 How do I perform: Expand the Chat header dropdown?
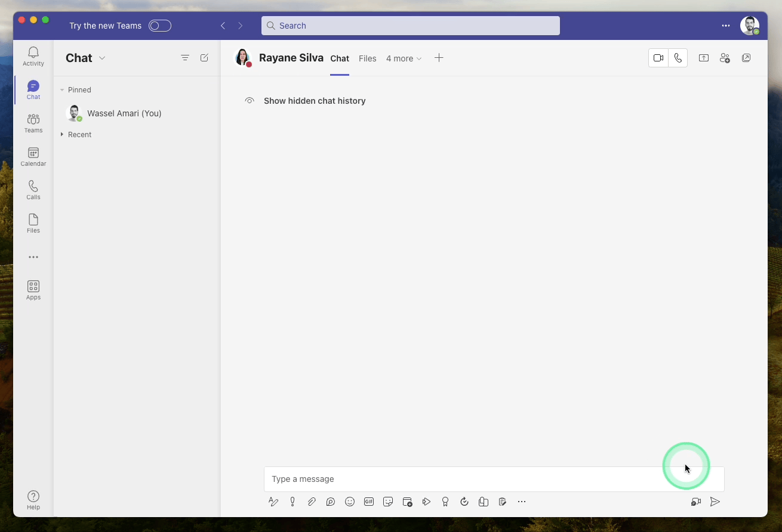(102, 58)
